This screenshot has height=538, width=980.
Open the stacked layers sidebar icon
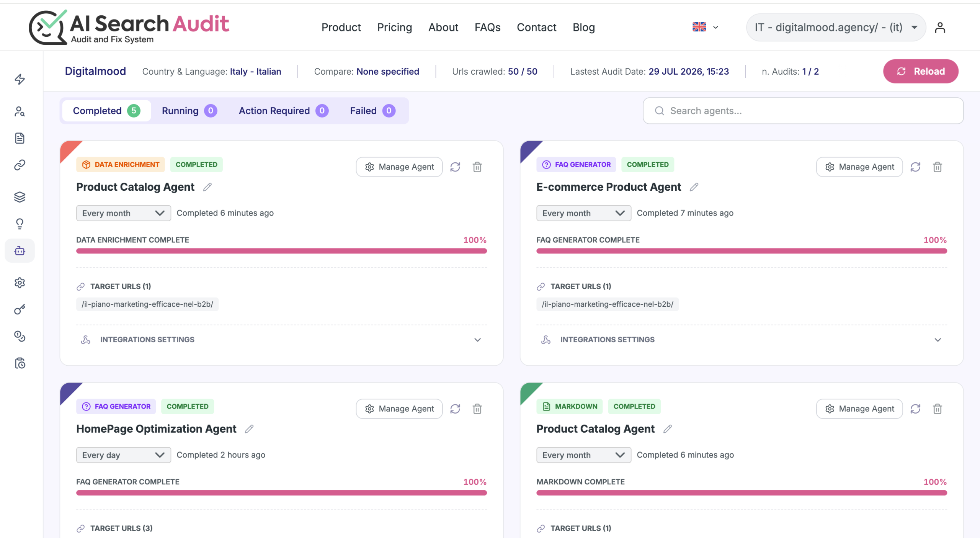20,197
